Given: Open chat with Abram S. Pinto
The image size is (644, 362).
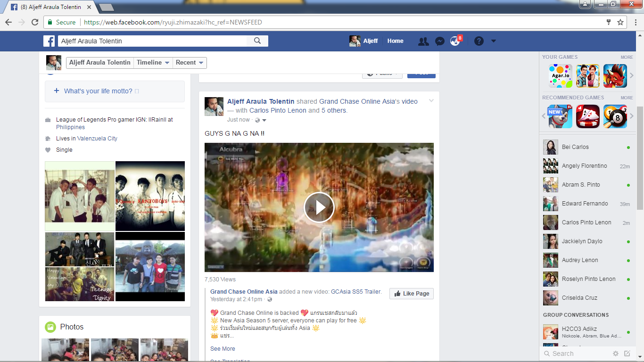Looking at the screenshot, I should click(586, 185).
